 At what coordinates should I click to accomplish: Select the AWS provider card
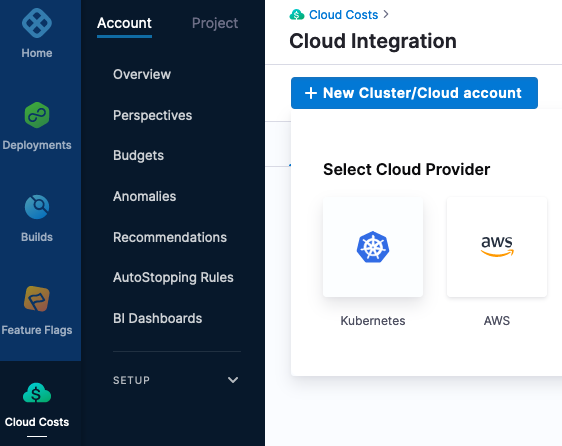[497, 247]
